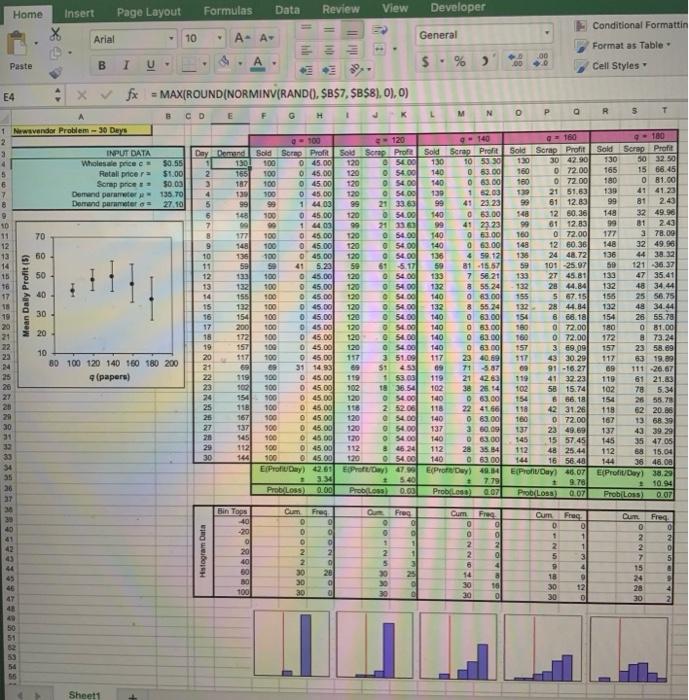Click the fill color paint bucket

pos(225,62)
